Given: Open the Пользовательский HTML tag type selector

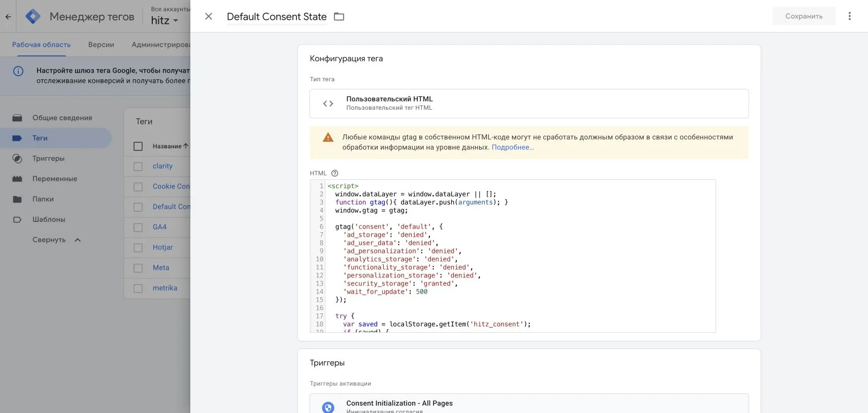Looking at the screenshot, I should click(x=529, y=104).
